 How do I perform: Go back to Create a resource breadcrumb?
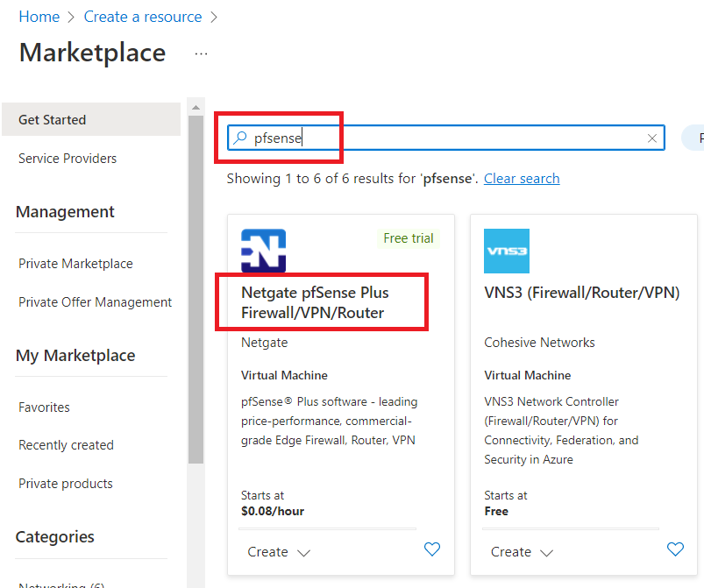coord(142,17)
